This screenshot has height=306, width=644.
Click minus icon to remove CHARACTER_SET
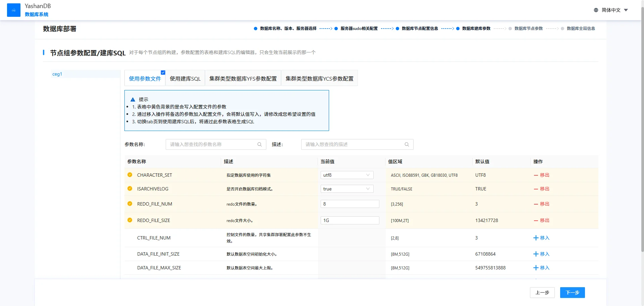coord(536,175)
